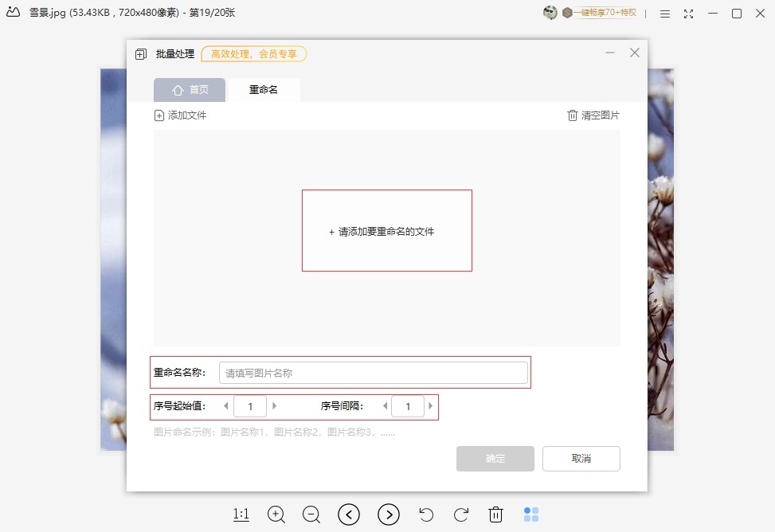This screenshot has width=775, height=532.
Task: Click the 添加文件 add-file icon
Action: point(159,115)
